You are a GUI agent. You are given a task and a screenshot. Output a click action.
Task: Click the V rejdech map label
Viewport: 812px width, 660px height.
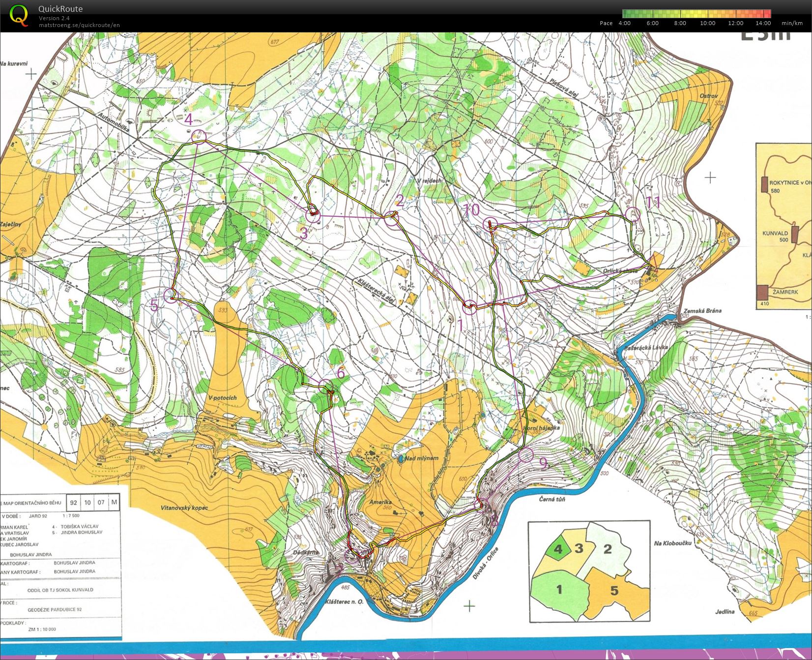430,181
